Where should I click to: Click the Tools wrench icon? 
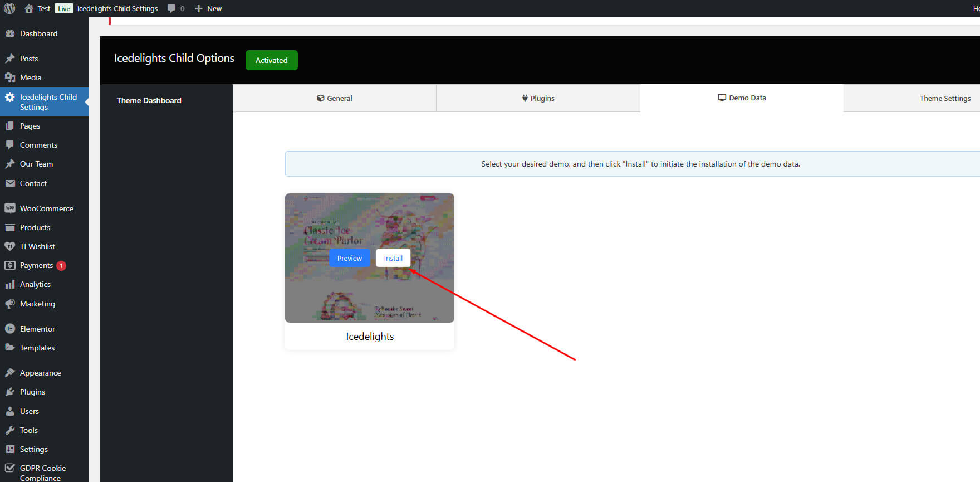pyautogui.click(x=10, y=430)
